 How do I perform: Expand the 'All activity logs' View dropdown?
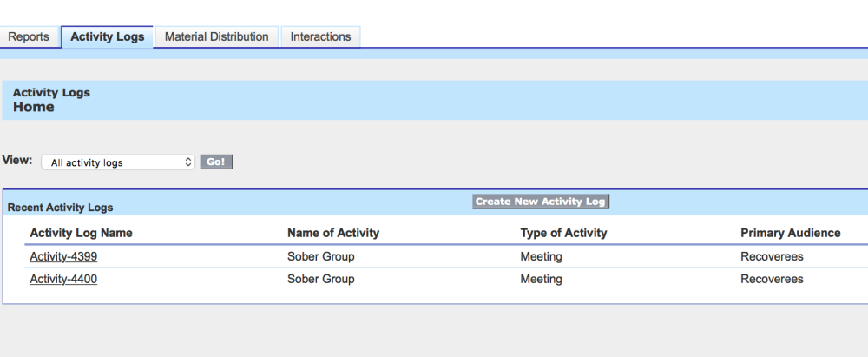click(118, 162)
